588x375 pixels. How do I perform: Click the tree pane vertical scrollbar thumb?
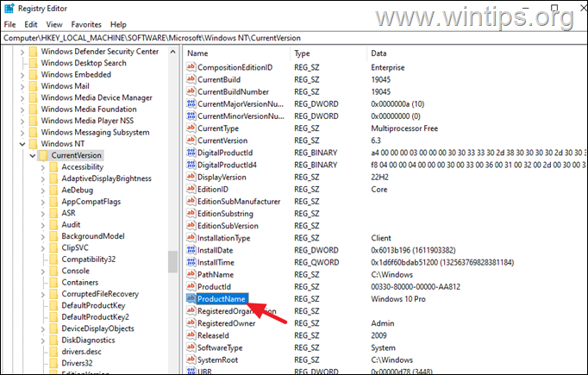point(172,262)
